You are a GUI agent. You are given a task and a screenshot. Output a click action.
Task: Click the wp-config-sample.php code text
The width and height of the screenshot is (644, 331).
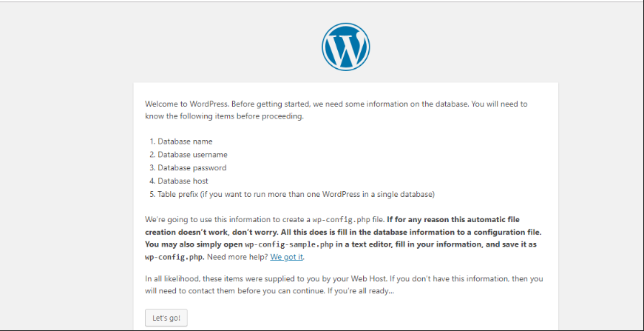(x=289, y=244)
